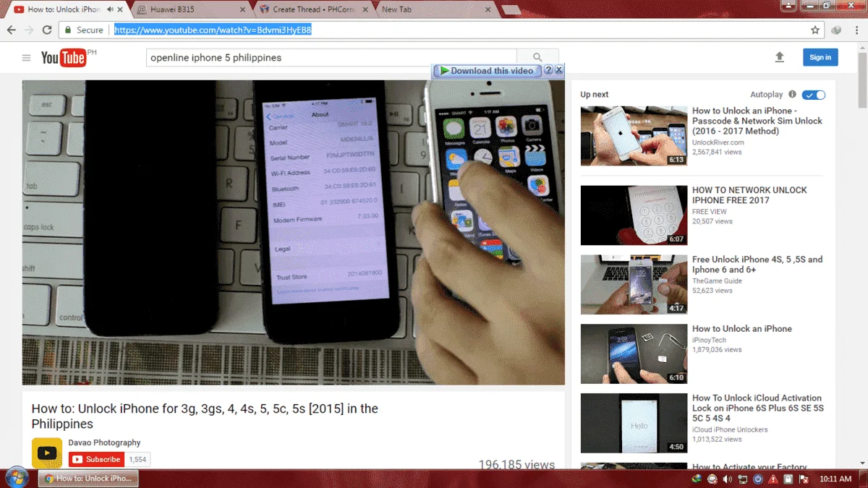868x488 pixels.
Task: Click the blue power-button tray icon
Action: tap(758, 479)
